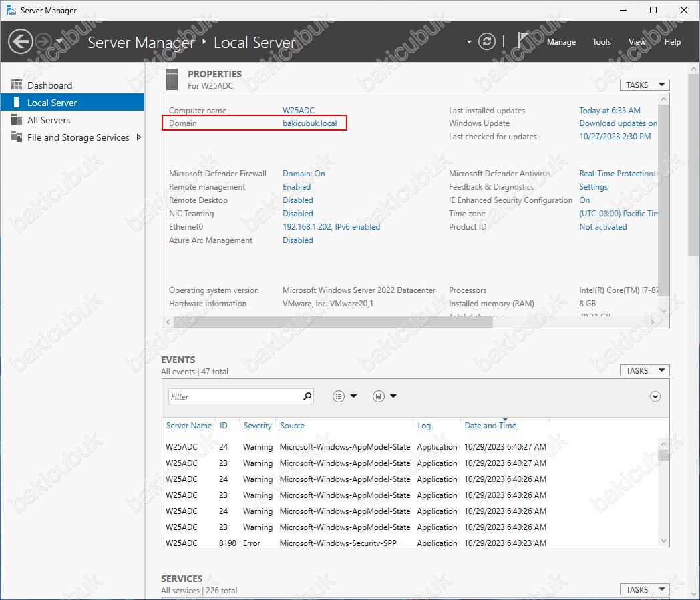The height and width of the screenshot is (600, 700).
Task: Click last checked 10/27/2023 2:30 PM link
Action: point(615,137)
